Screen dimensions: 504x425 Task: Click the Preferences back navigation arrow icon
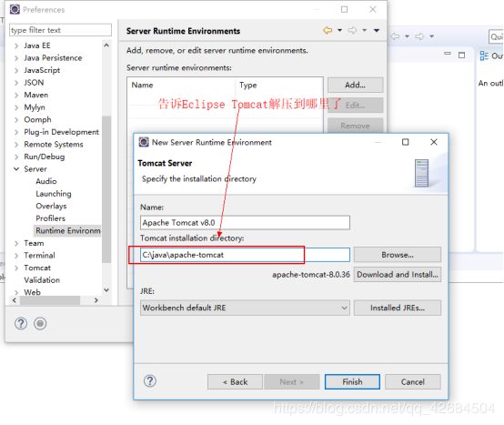[328, 31]
